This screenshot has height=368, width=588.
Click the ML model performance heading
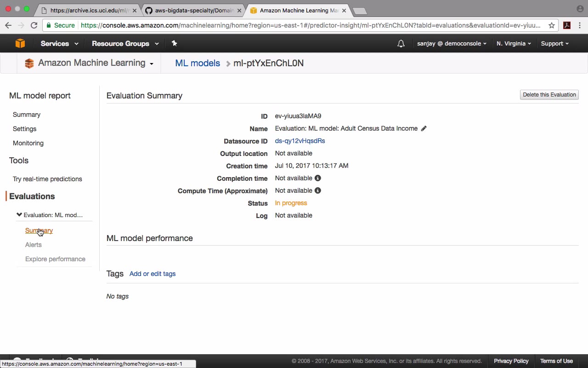pos(150,238)
